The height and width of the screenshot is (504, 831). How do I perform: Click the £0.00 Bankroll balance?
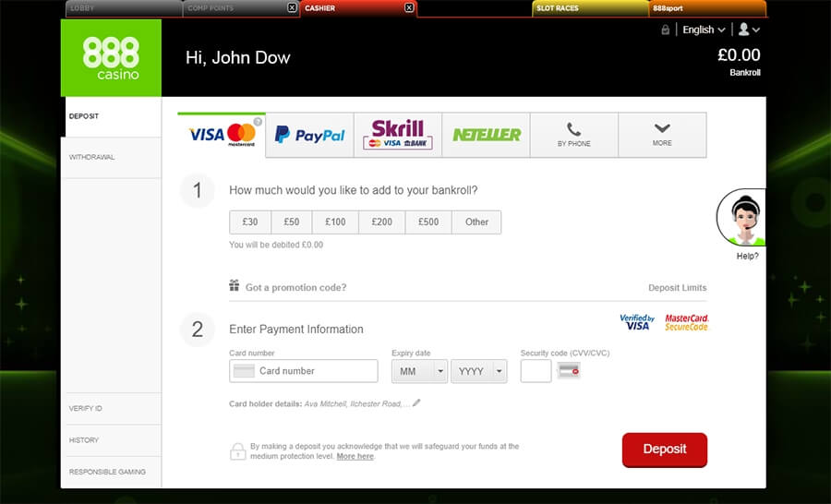pos(739,62)
